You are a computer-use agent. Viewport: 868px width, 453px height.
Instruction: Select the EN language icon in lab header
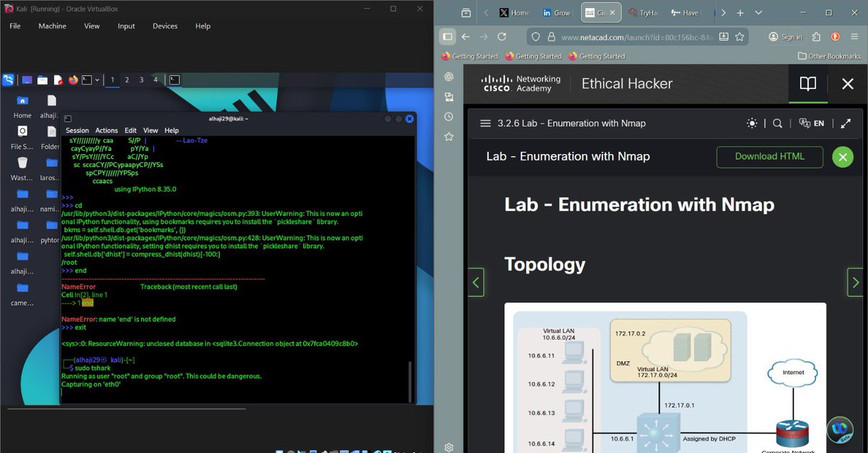[812, 123]
